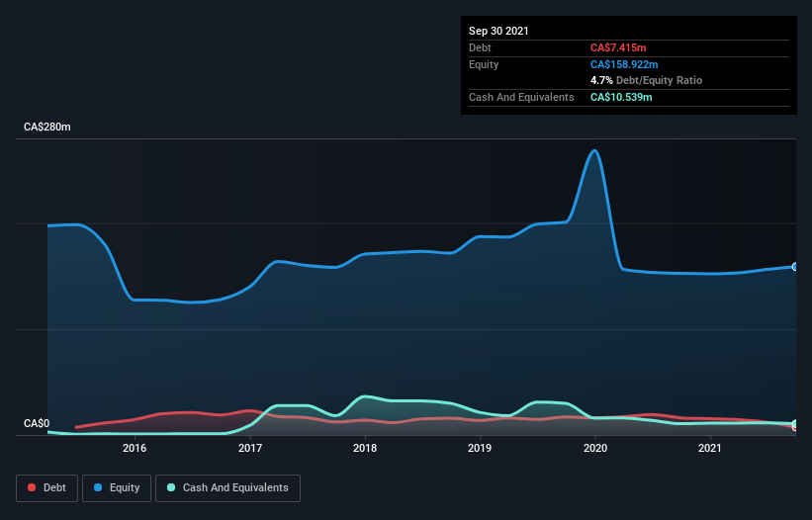Image resolution: width=812 pixels, height=520 pixels.
Task: Click the 2021 x-axis label
Action: (710, 448)
